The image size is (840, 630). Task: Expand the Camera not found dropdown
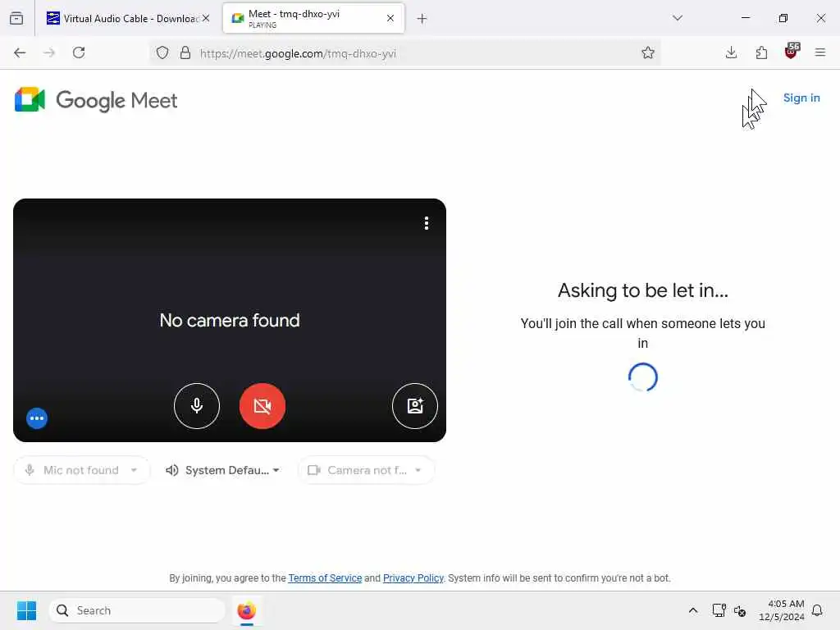coord(366,470)
